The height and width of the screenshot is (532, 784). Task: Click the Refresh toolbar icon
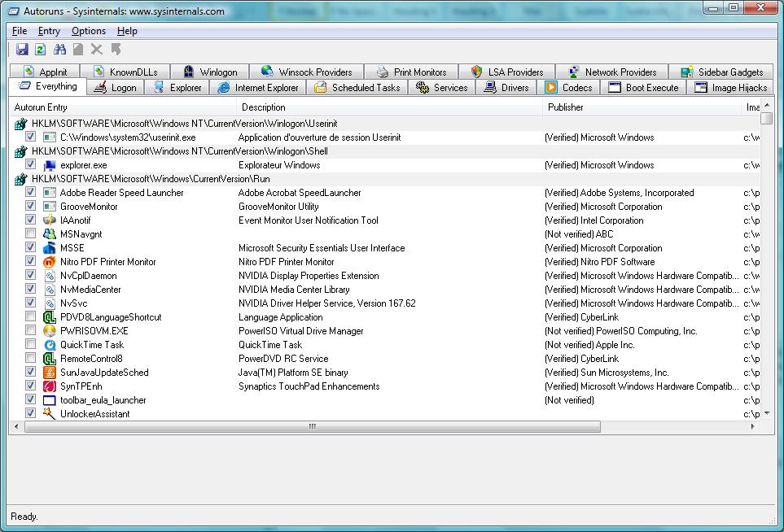coord(40,50)
